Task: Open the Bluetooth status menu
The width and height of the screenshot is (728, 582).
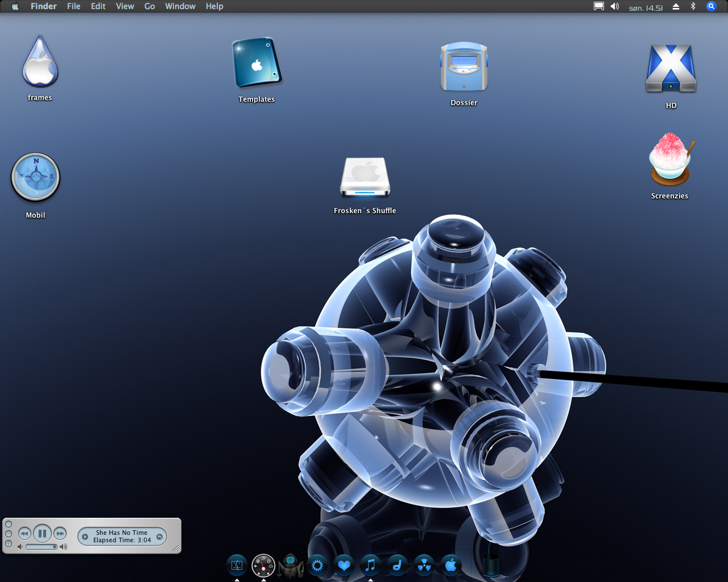Action: (693, 6)
